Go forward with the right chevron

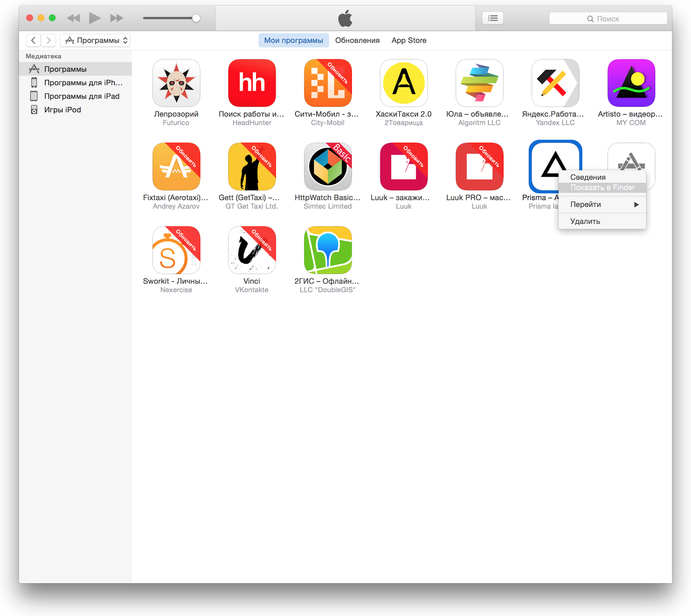click(x=48, y=40)
